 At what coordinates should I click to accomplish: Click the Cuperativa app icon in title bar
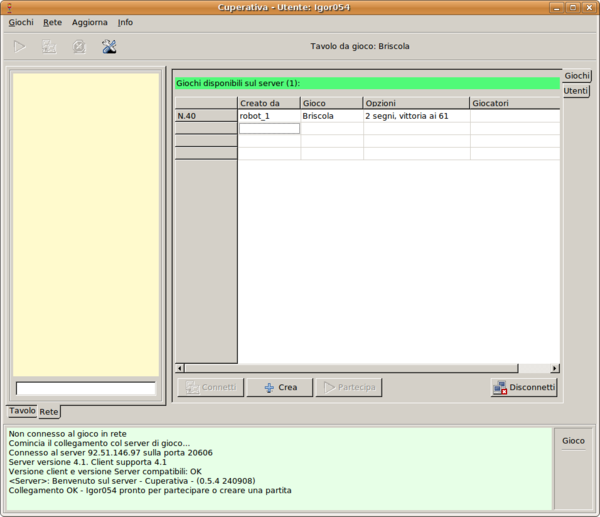(x=10, y=7)
